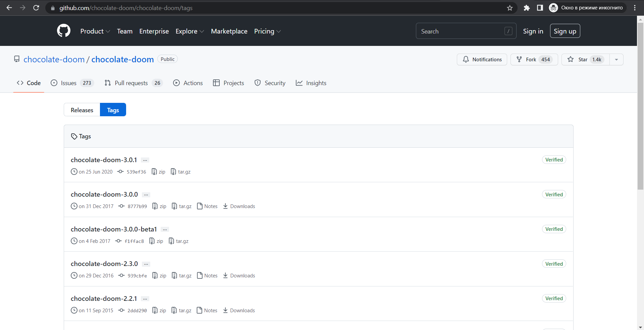Expand the Explore menu

pyautogui.click(x=189, y=31)
